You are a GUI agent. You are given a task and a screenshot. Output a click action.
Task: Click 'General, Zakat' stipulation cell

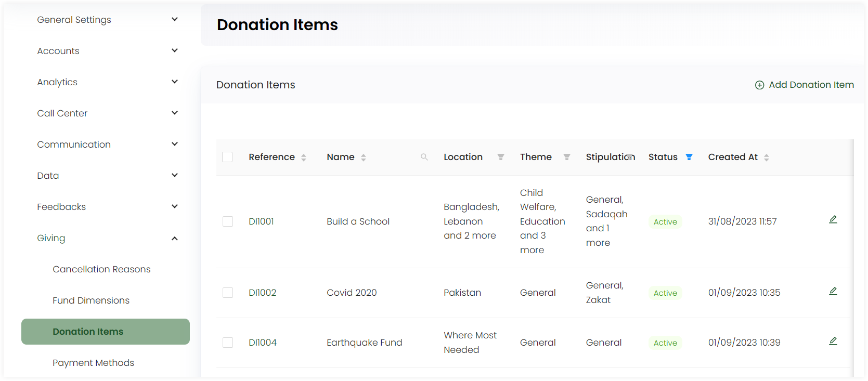[x=604, y=293]
